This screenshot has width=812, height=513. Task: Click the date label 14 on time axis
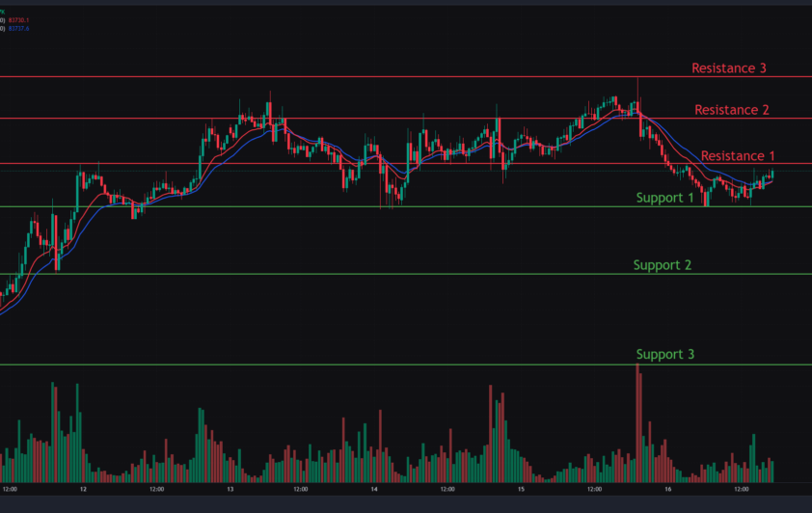coord(374,489)
